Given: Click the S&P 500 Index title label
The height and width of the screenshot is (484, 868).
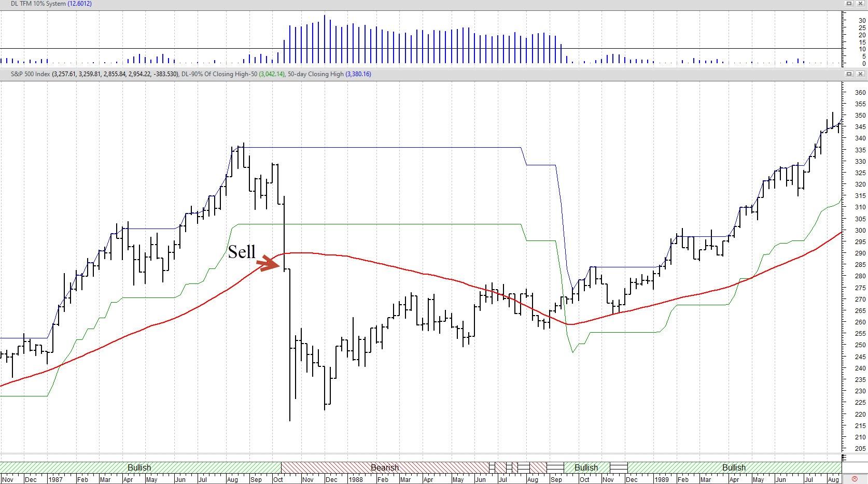Looking at the screenshot, I should click(x=31, y=74).
